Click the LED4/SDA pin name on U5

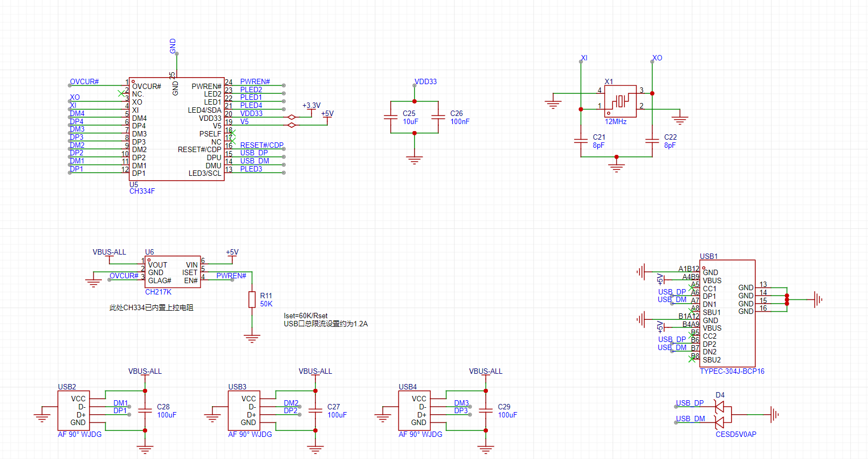tap(204, 110)
